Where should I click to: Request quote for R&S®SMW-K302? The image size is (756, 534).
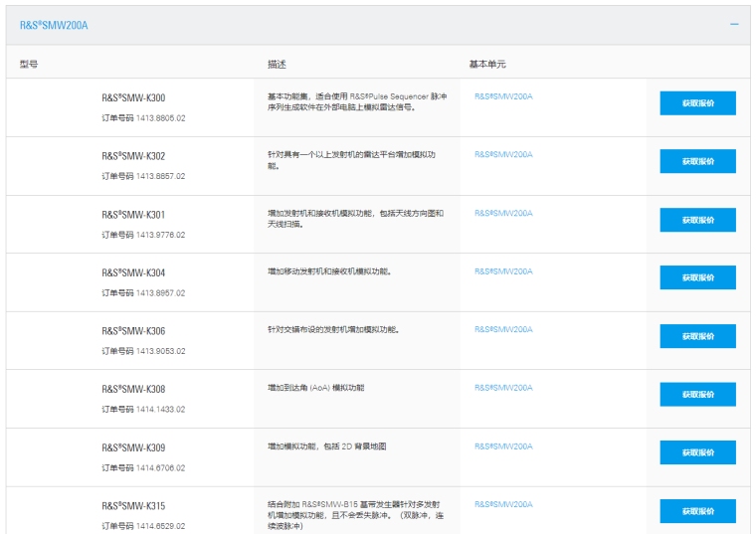pos(697,161)
